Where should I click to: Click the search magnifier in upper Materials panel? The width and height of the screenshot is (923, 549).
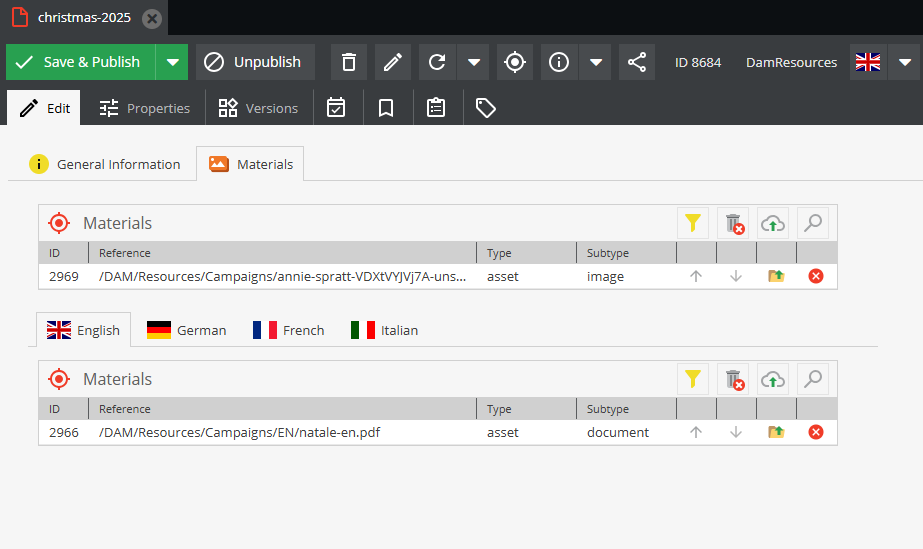point(813,223)
